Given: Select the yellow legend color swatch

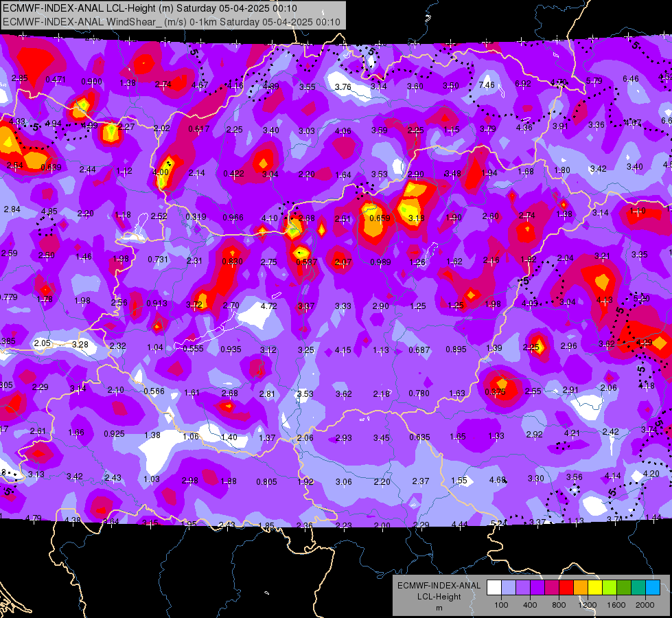Looking at the screenshot, I should (x=595, y=588).
